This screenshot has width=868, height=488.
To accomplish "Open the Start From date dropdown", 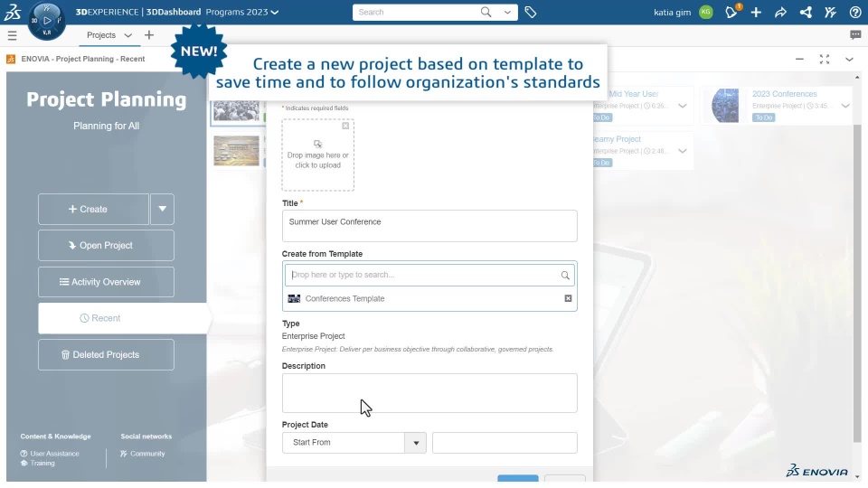I will point(416,443).
